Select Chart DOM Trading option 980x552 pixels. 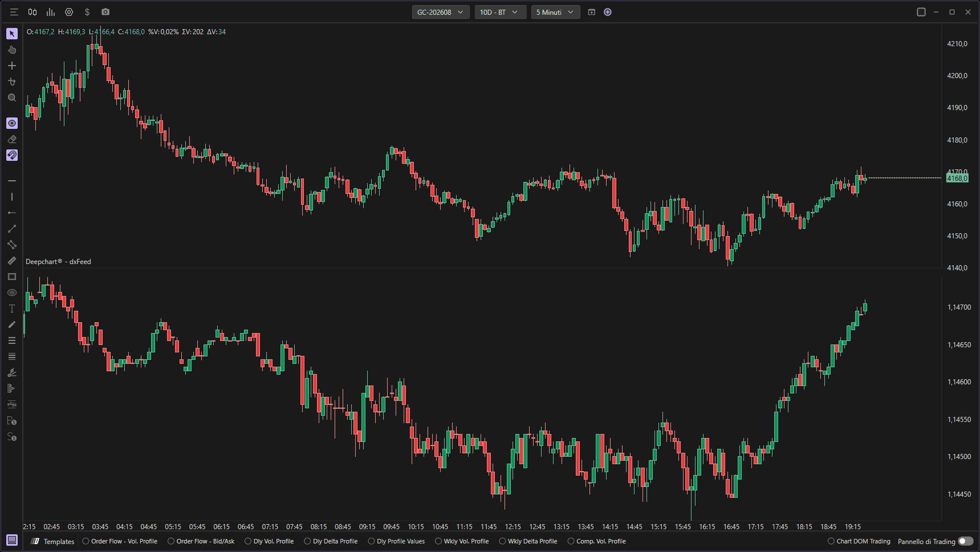[859, 541]
